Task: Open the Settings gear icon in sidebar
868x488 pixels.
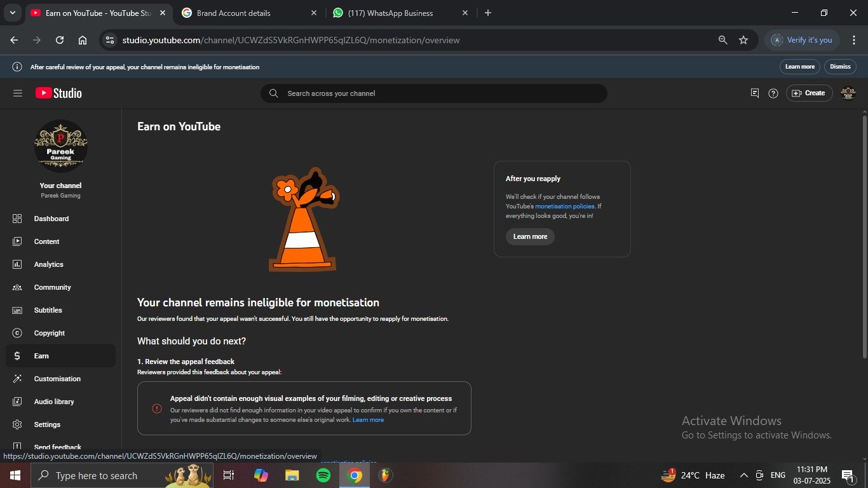Action: coord(17,424)
